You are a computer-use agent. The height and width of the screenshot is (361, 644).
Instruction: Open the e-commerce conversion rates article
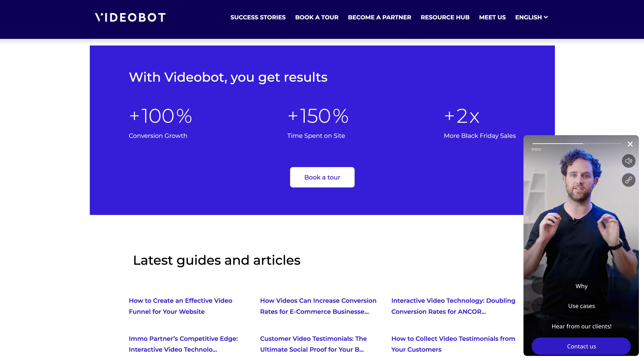coord(318,306)
